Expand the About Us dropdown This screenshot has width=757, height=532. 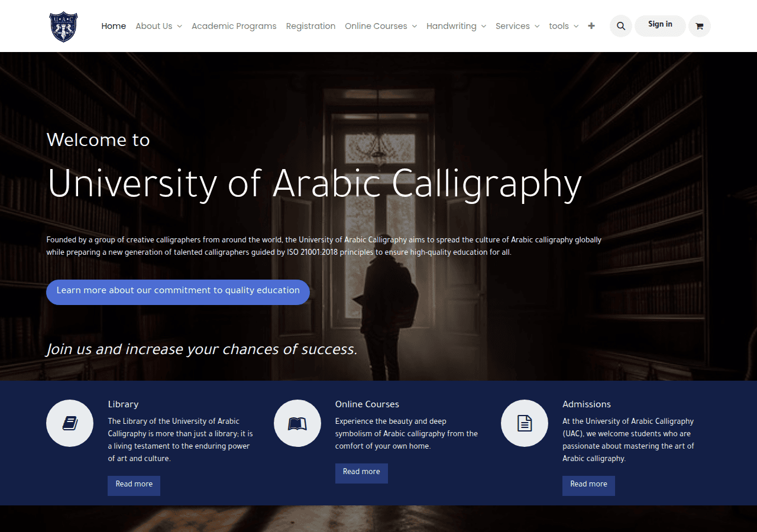(x=158, y=26)
